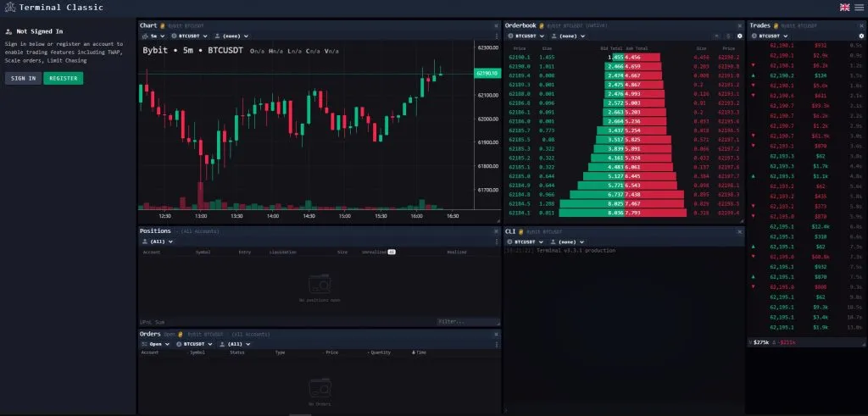
Task: Click the 13:00 time label on chart axis
Action: (201, 216)
